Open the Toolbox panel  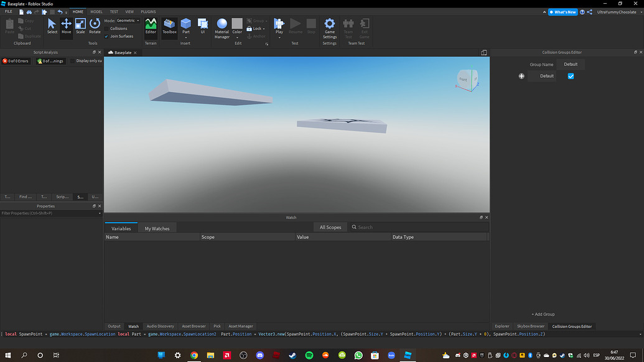169,26
